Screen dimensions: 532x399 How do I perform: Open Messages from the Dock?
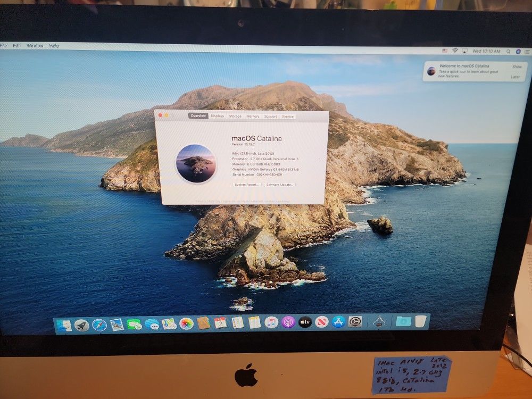(152, 324)
